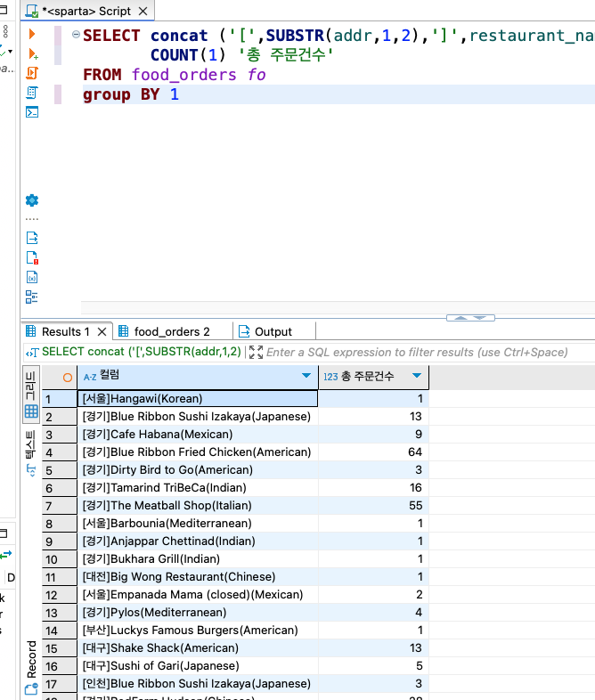Select the cell [경기]The Meatball Shop(Italian)
Viewport: 595px width, 700px height.
(198, 505)
